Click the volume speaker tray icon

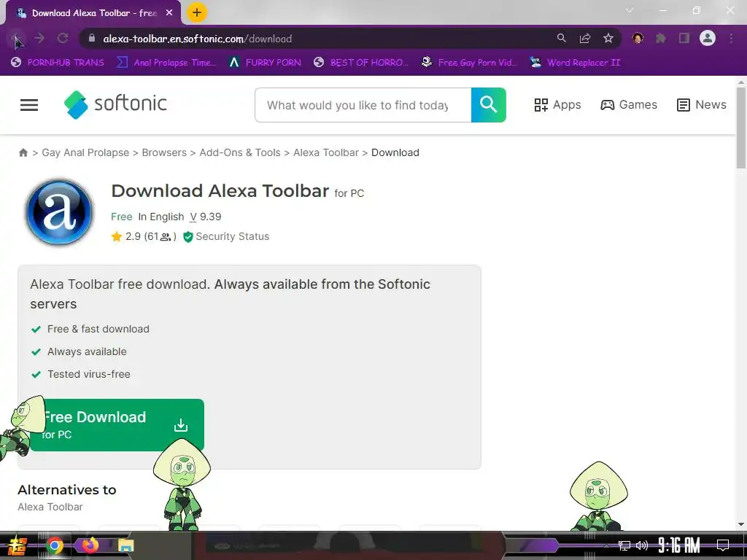click(x=642, y=545)
